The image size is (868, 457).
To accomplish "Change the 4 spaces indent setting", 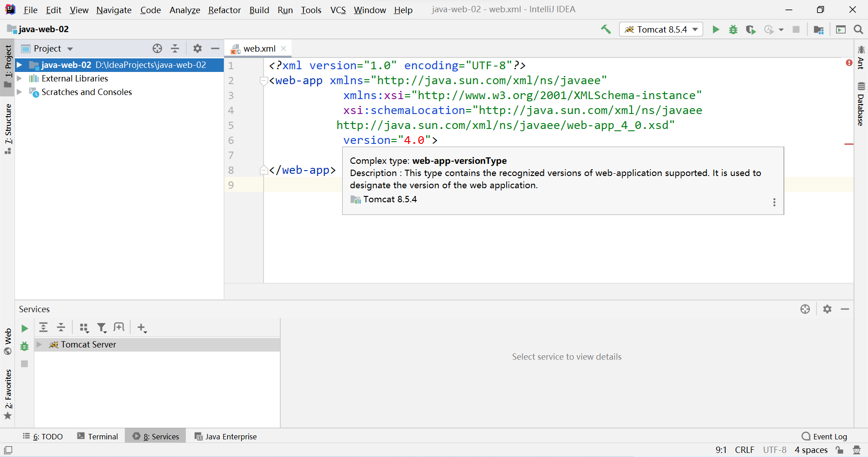I will pyautogui.click(x=811, y=450).
